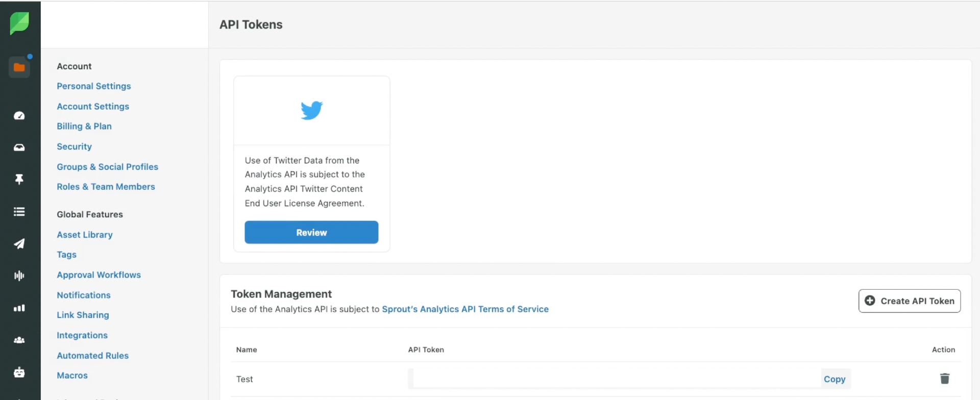Open Billing & Plan
980x400 pixels.
[x=84, y=127]
